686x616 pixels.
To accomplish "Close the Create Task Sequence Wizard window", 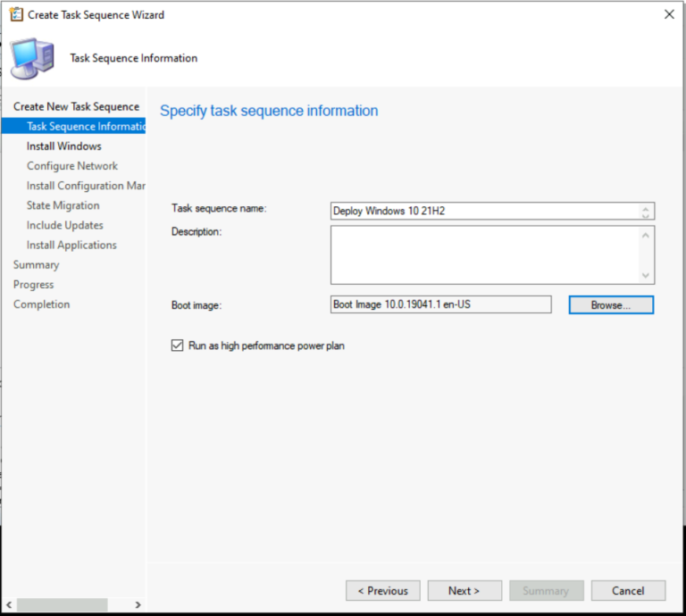I will coord(669,14).
